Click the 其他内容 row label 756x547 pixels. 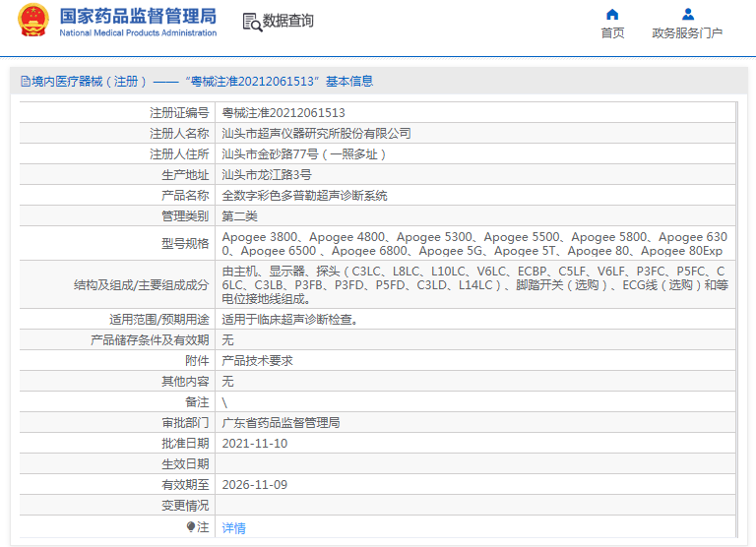coord(185,382)
